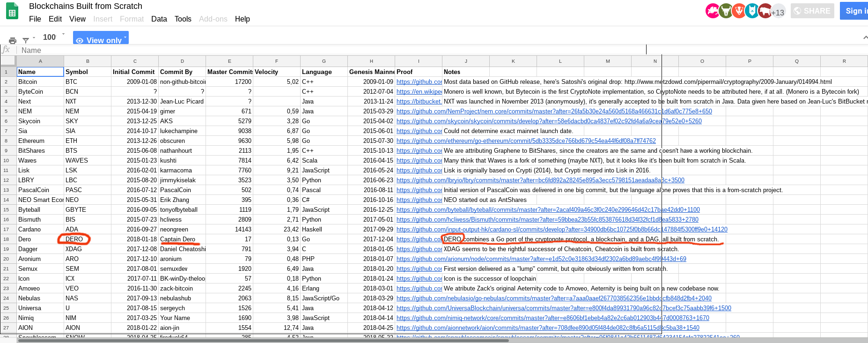Click the horizontal scrollbar at bottom
868x343 pixels.
(264, 340)
